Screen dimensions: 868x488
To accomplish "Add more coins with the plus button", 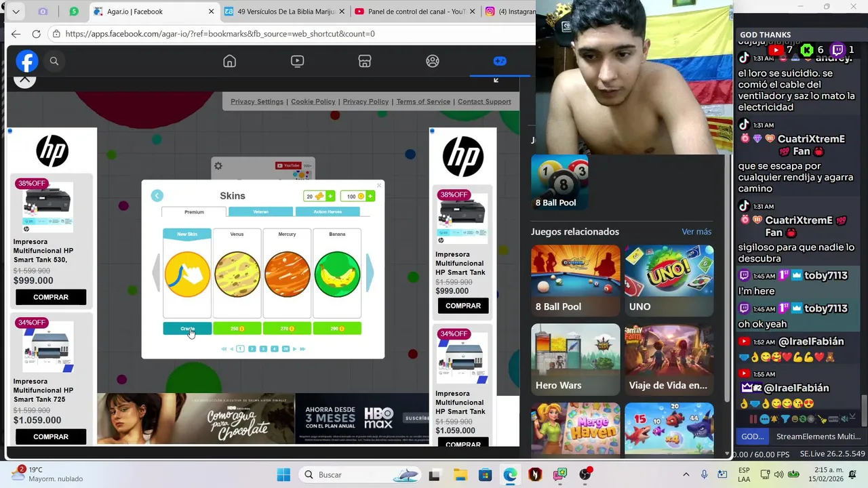I will [x=370, y=197].
